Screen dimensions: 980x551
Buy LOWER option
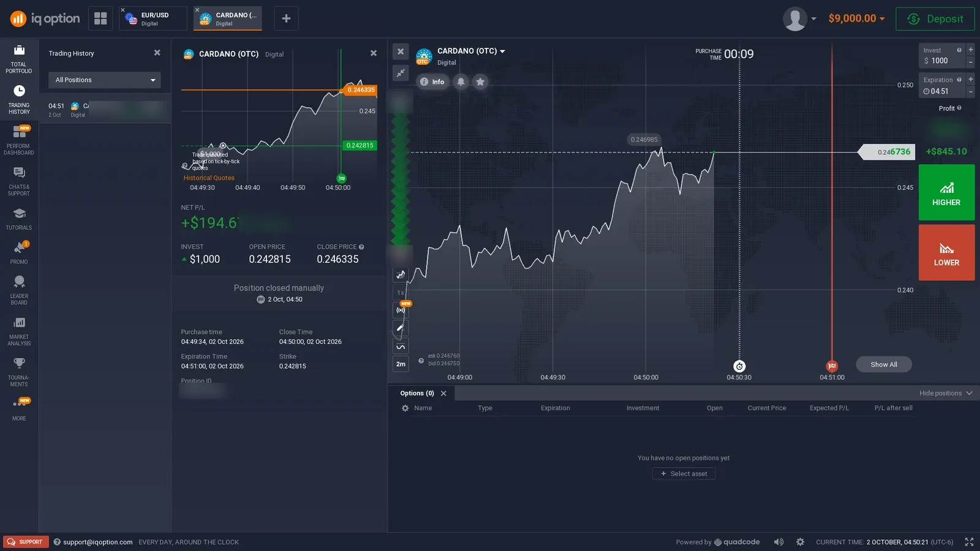pos(946,252)
